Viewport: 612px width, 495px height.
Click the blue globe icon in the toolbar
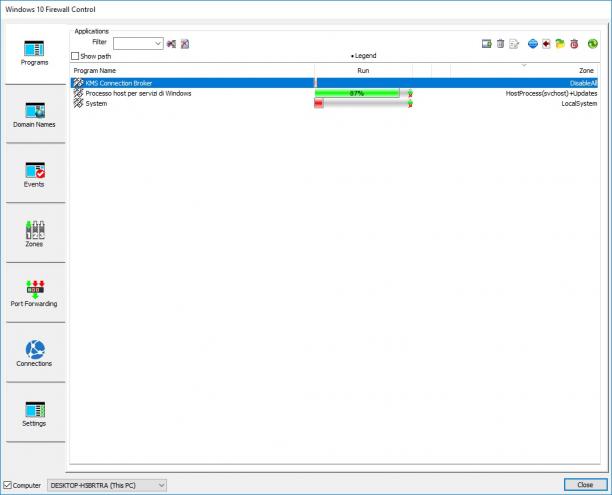point(533,44)
